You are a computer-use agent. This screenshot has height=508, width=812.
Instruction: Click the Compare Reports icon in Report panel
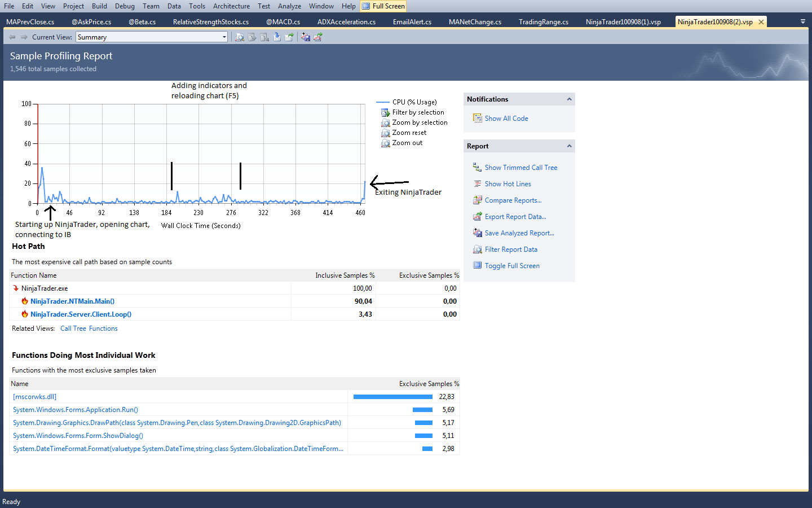point(478,200)
